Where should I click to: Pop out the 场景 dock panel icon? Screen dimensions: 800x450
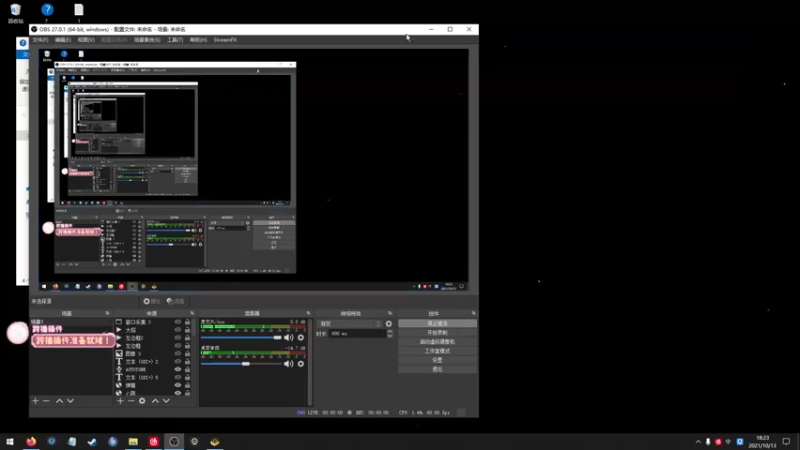click(107, 313)
